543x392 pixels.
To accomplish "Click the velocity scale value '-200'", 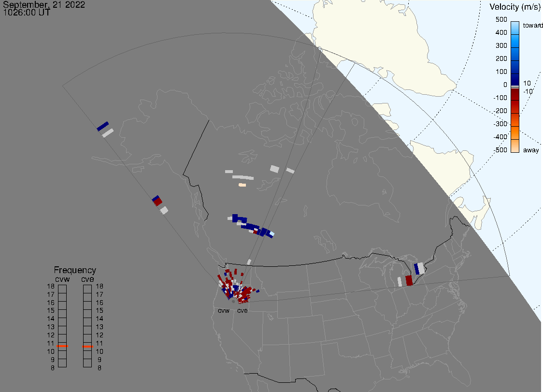I will coord(500,111).
